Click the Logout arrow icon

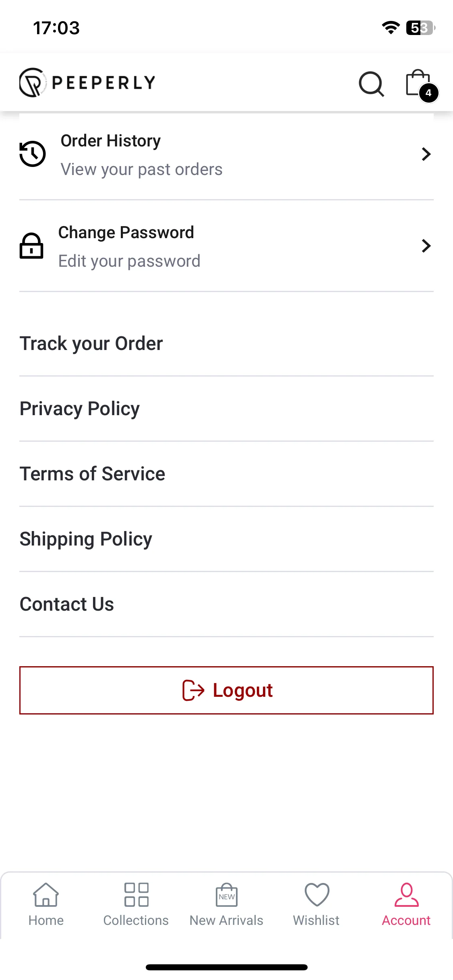[x=193, y=690]
